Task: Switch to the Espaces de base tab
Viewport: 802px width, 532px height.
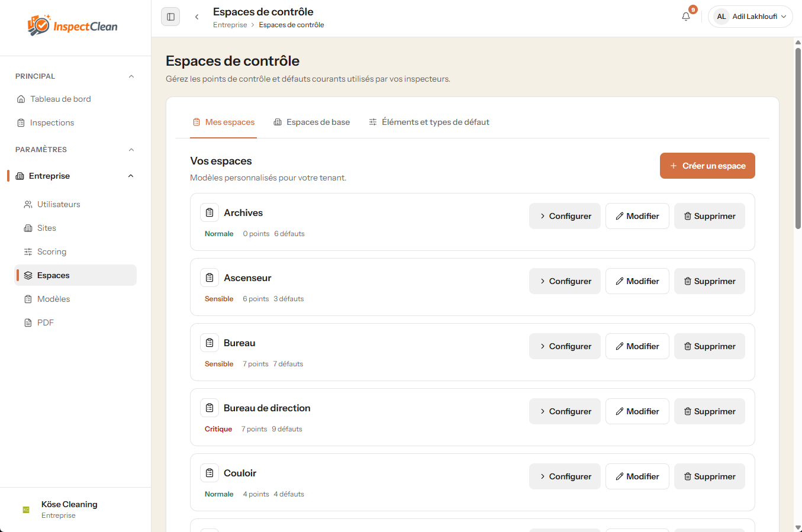Action: click(312, 122)
